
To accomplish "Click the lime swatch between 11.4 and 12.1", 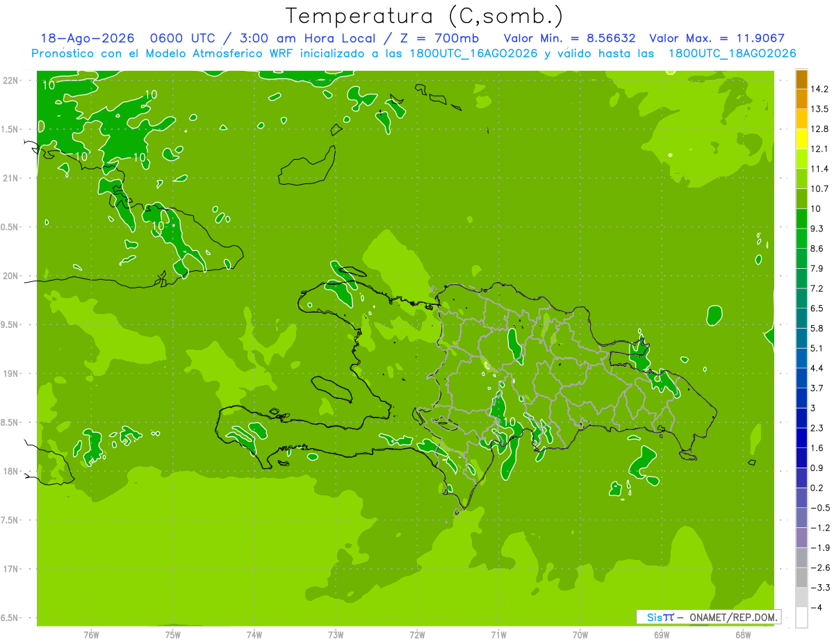I will [801, 159].
